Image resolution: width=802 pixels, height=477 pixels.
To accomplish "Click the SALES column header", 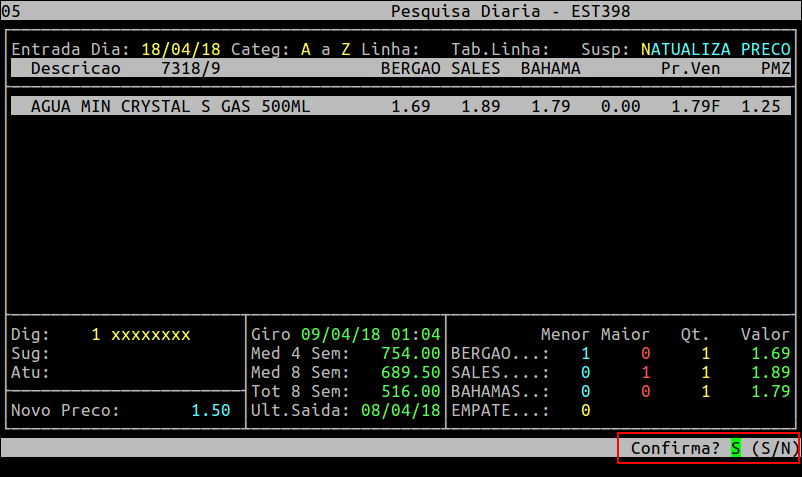I will click(476, 68).
